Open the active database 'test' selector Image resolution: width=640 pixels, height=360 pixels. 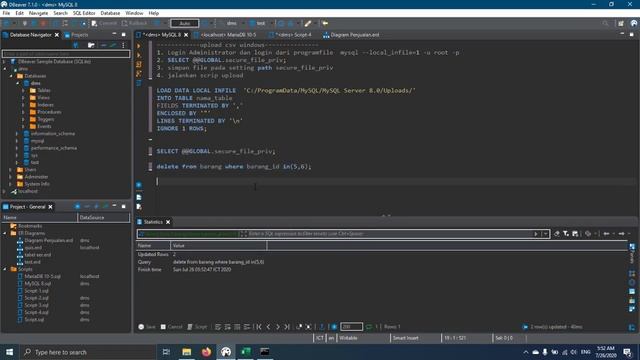click(260, 23)
